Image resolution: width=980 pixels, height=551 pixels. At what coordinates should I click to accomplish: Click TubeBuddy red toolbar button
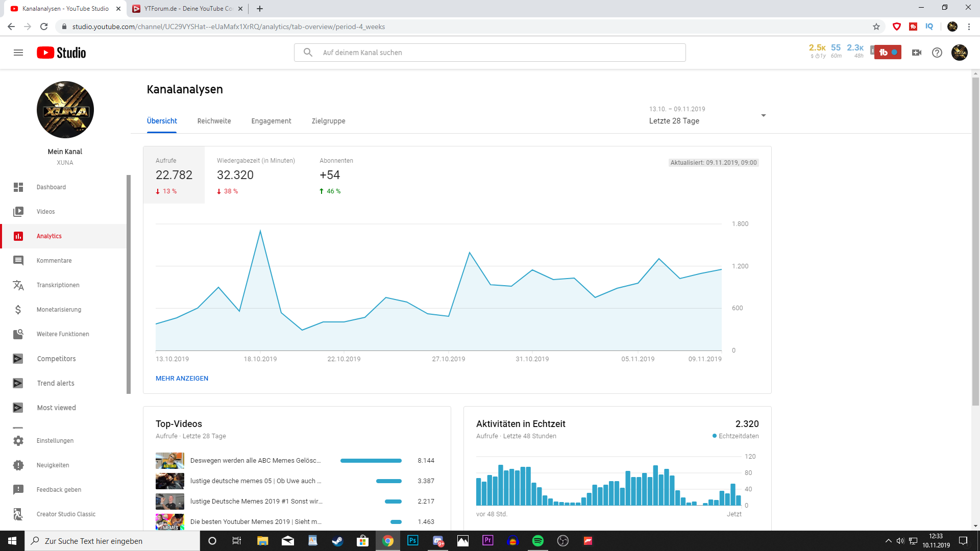pyautogui.click(x=888, y=53)
